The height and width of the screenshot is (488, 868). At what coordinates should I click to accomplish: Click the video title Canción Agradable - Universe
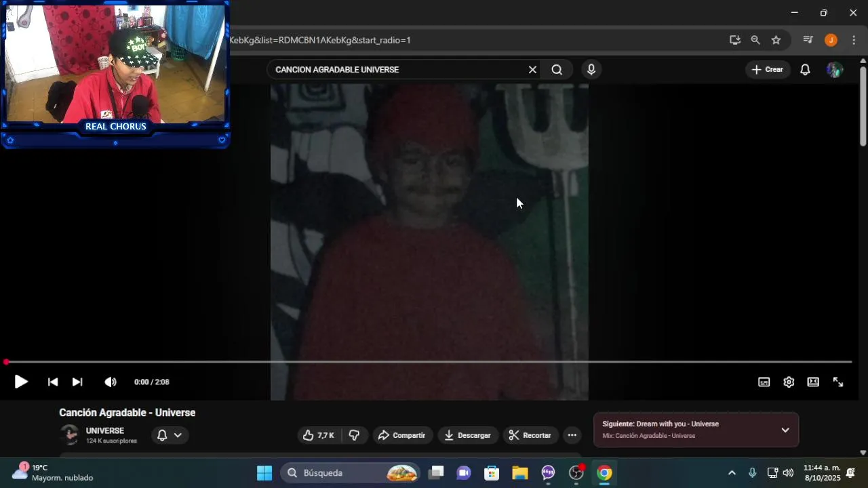[x=127, y=413]
